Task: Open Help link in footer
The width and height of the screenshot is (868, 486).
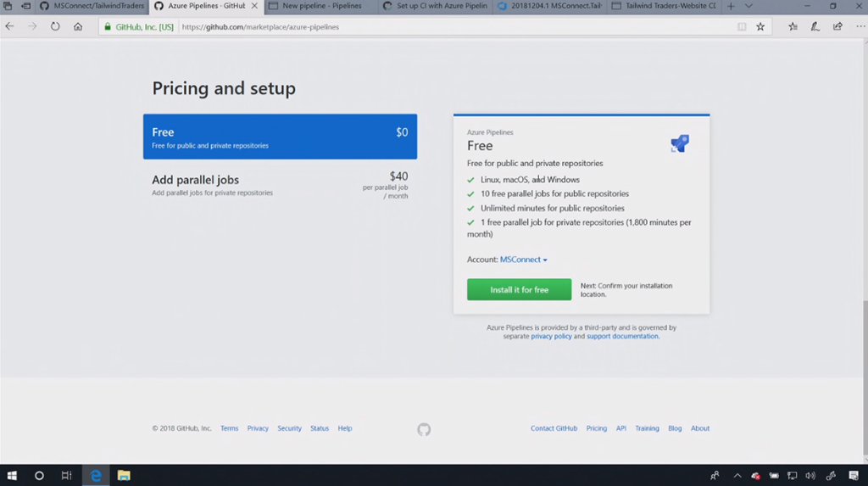Action: click(345, 428)
